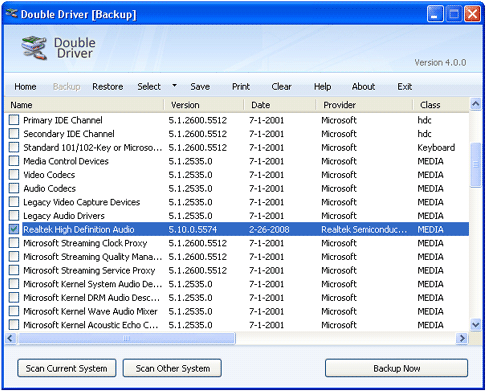This screenshot has width=486, height=392.
Task: Open the Select dropdown arrow
Action: [x=174, y=86]
